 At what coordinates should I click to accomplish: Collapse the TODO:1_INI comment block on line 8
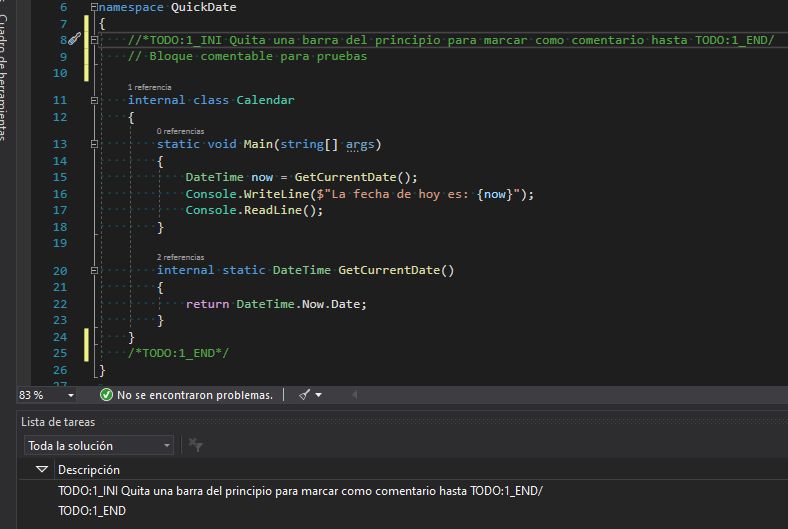(94, 39)
